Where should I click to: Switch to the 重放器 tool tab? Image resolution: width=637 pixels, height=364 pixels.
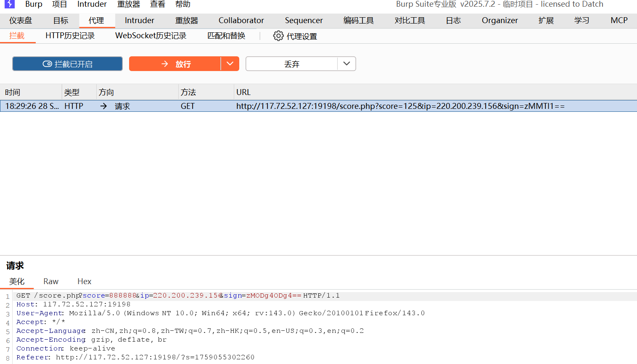pyautogui.click(x=187, y=20)
